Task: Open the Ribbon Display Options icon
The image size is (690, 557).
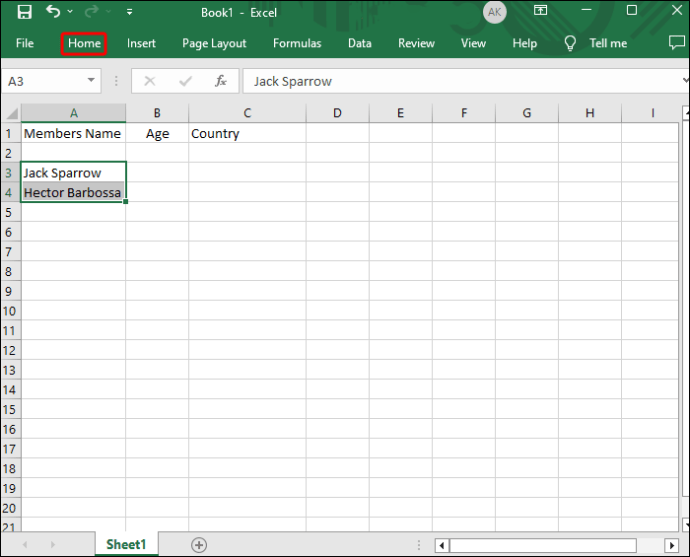Action: pos(540,11)
